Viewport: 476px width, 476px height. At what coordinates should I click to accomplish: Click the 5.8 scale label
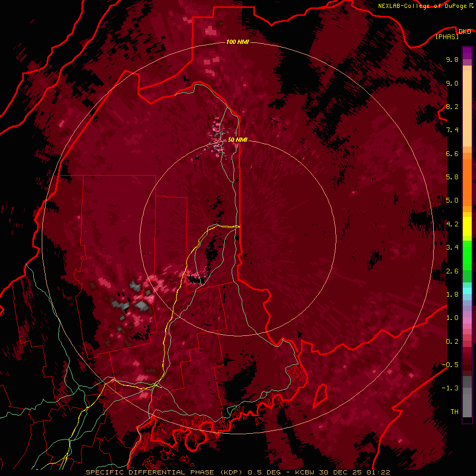452,177
